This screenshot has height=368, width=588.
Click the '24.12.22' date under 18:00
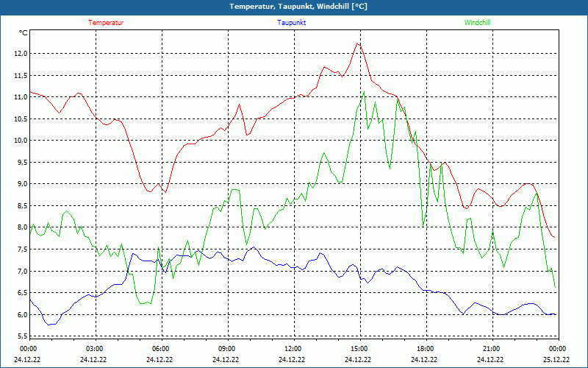coord(424,359)
